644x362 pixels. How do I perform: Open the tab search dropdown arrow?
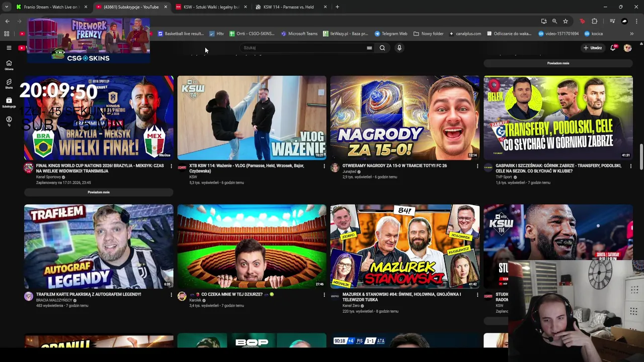point(7,7)
